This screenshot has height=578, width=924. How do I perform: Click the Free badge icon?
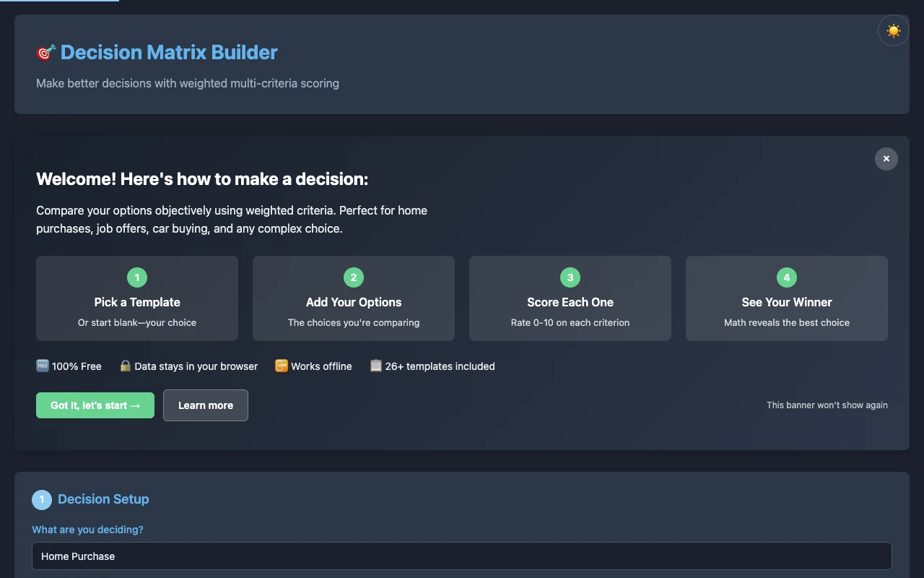pyautogui.click(x=42, y=366)
